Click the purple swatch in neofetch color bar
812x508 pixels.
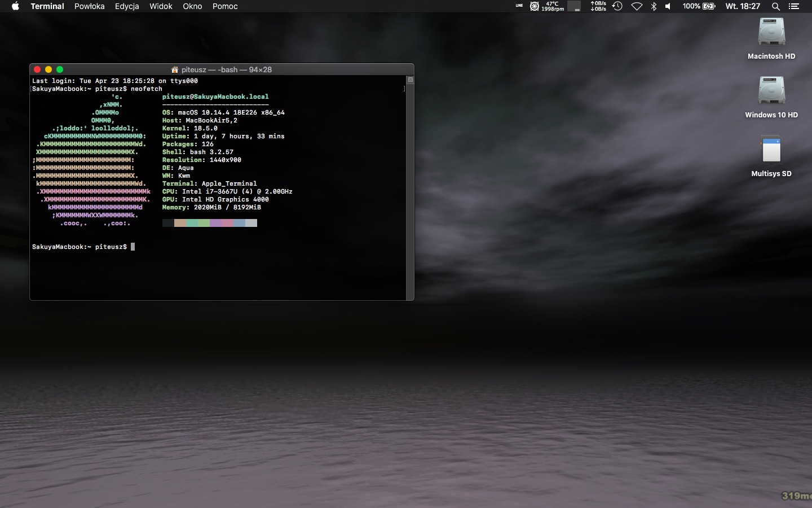point(215,223)
